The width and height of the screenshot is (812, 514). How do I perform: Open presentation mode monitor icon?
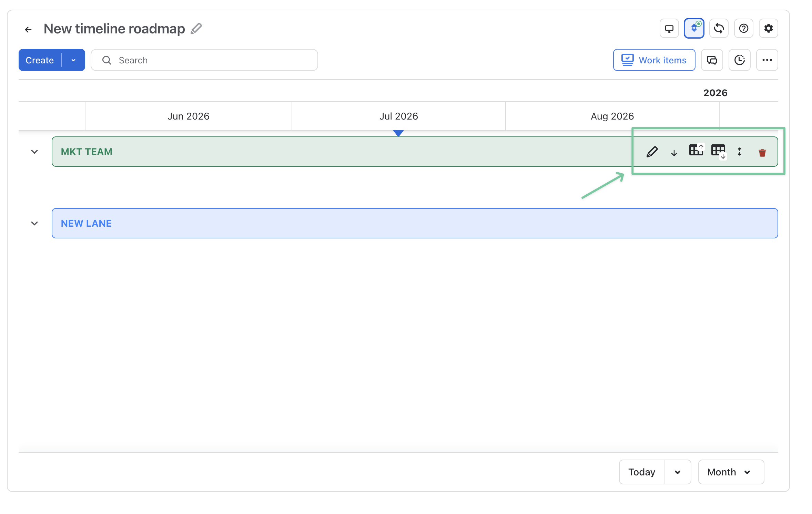(669, 28)
